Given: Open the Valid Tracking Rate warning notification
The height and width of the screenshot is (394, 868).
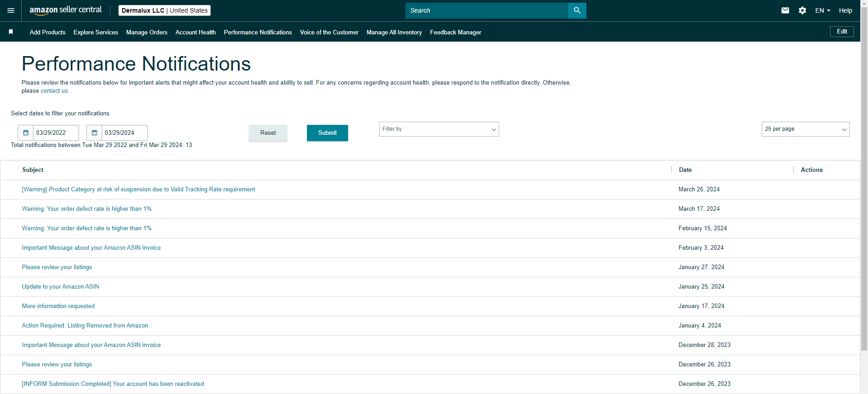Looking at the screenshot, I should tap(138, 190).
